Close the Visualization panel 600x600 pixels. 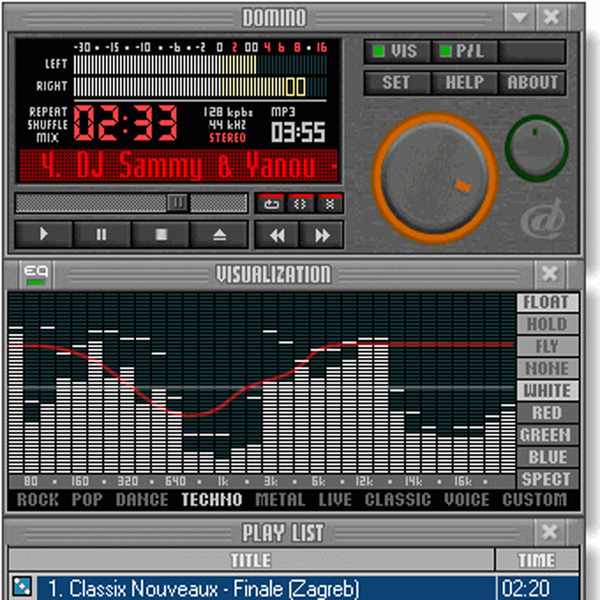tap(550, 274)
